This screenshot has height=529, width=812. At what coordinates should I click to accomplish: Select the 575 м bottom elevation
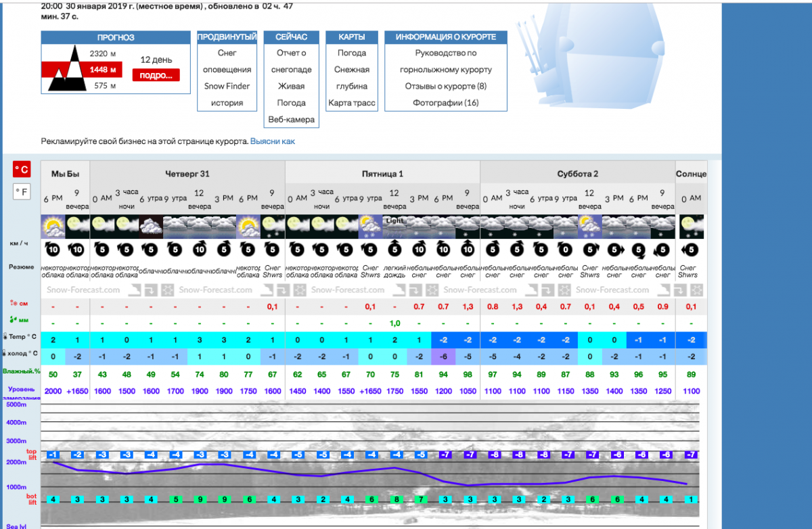(105, 86)
